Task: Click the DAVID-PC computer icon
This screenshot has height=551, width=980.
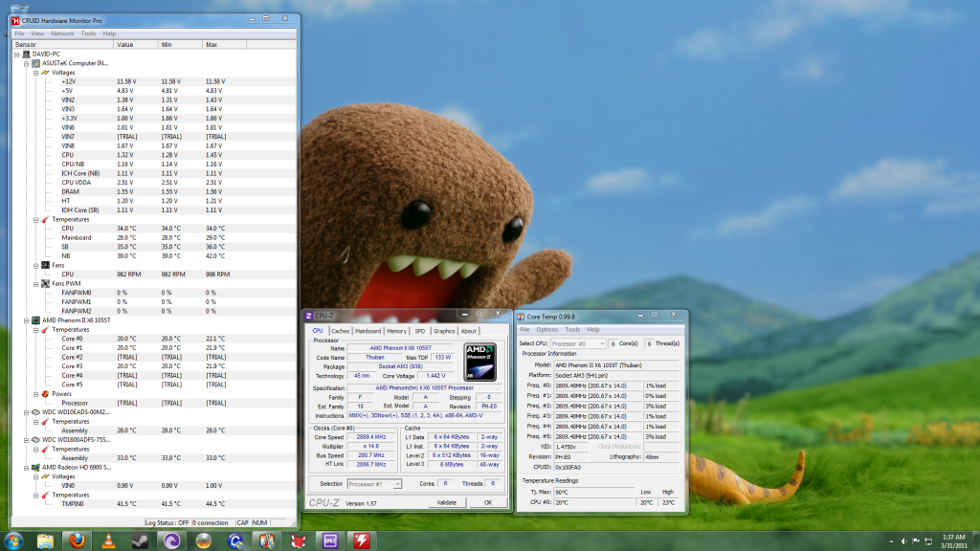Action: coord(26,55)
